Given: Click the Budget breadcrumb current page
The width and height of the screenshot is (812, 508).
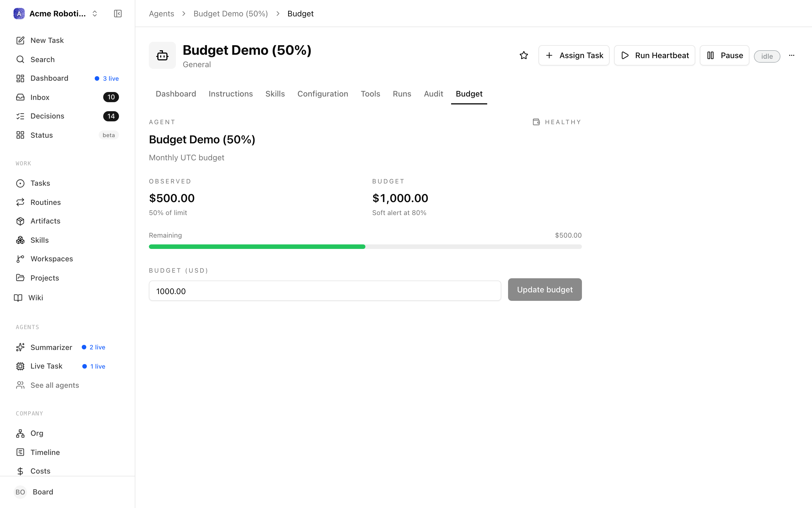Looking at the screenshot, I should (300, 14).
